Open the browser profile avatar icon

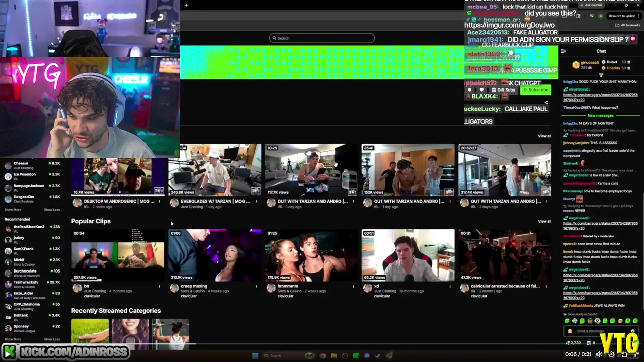pyautogui.click(x=600, y=16)
